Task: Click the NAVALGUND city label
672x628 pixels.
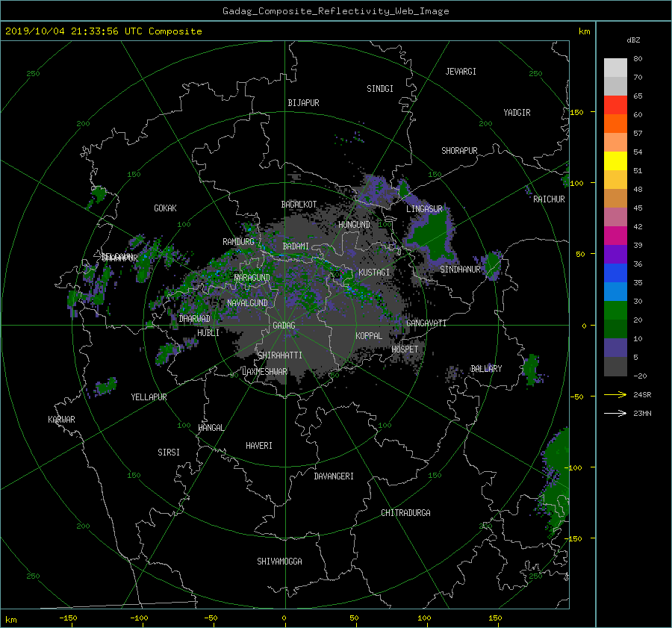Action: [x=247, y=303]
